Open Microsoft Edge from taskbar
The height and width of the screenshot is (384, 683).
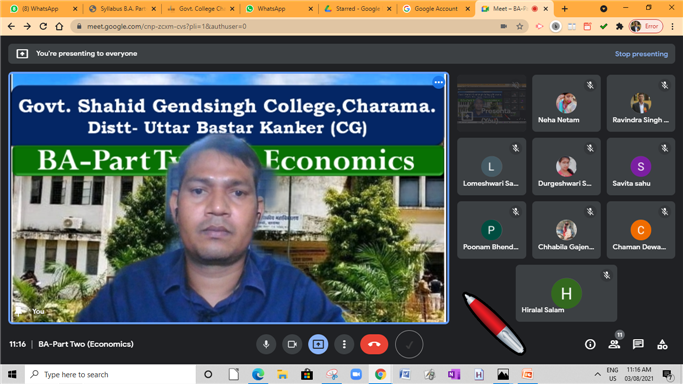click(258, 374)
